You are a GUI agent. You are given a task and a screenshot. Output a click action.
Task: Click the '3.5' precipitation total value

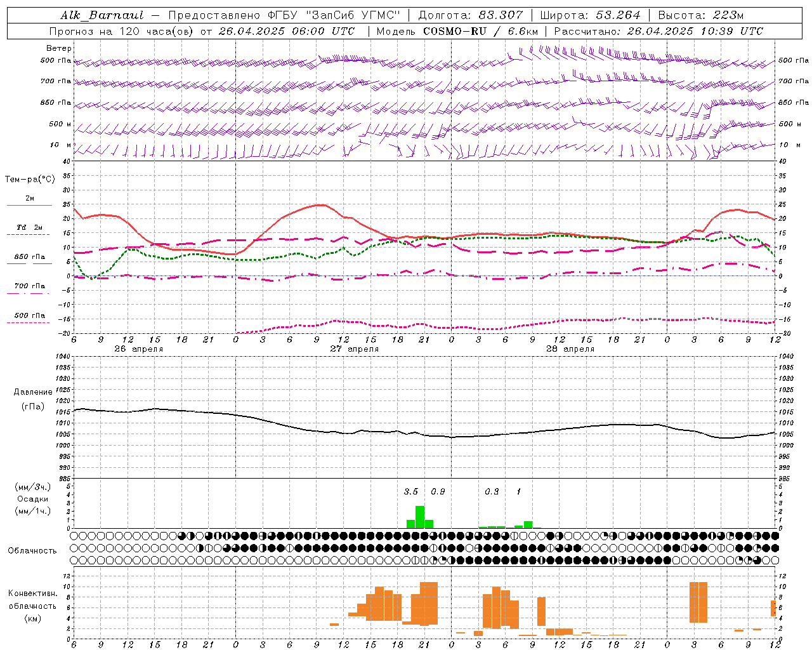pos(411,491)
